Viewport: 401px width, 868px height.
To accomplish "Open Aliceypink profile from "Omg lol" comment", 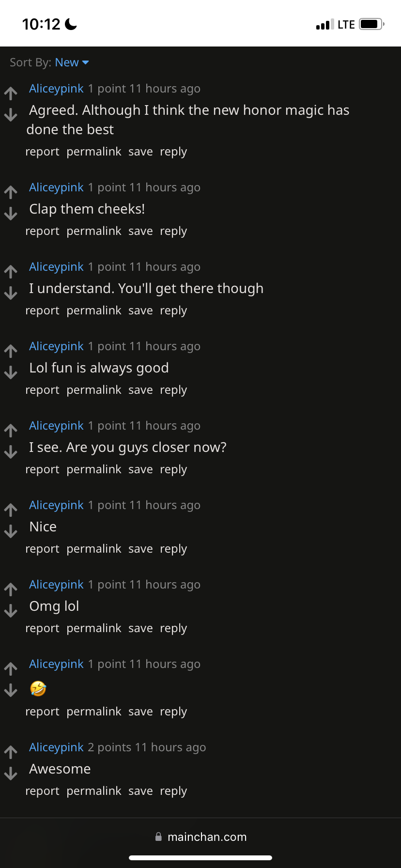I will (x=56, y=585).
